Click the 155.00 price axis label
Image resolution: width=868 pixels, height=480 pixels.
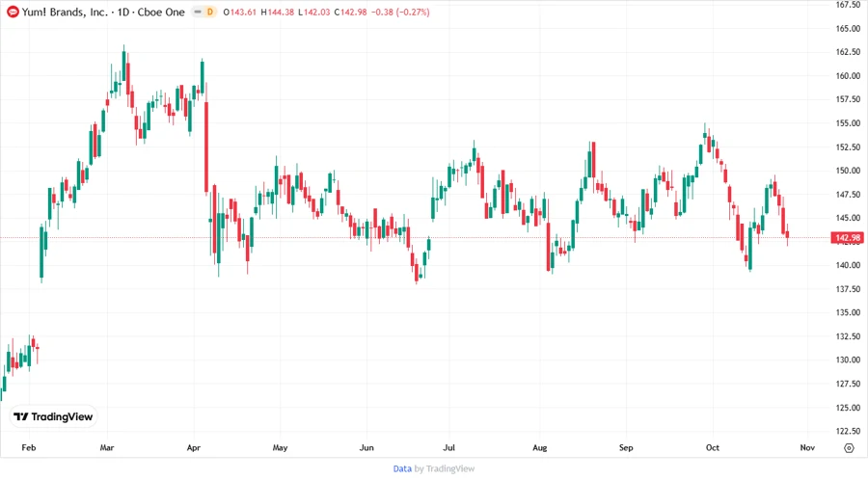click(x=848, y=123)
